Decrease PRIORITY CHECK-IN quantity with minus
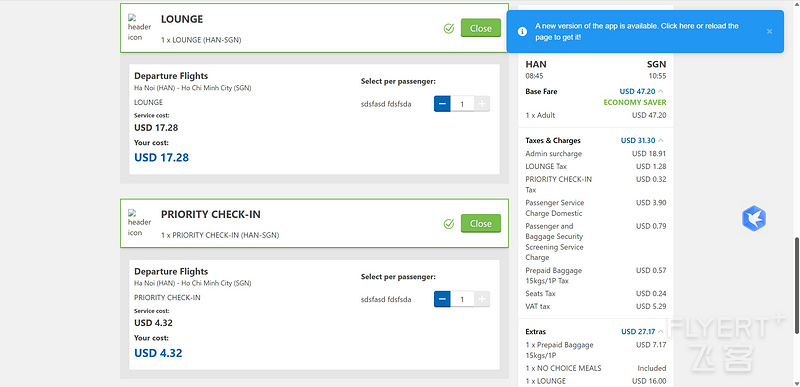The width and height of the screenshot is (800, 387). (x=442, y=299)
